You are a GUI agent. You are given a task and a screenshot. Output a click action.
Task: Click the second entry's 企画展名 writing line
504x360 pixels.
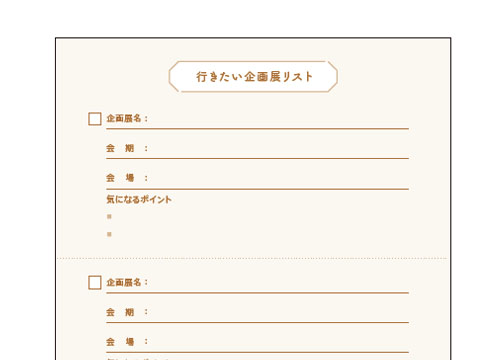click(257, 293)
